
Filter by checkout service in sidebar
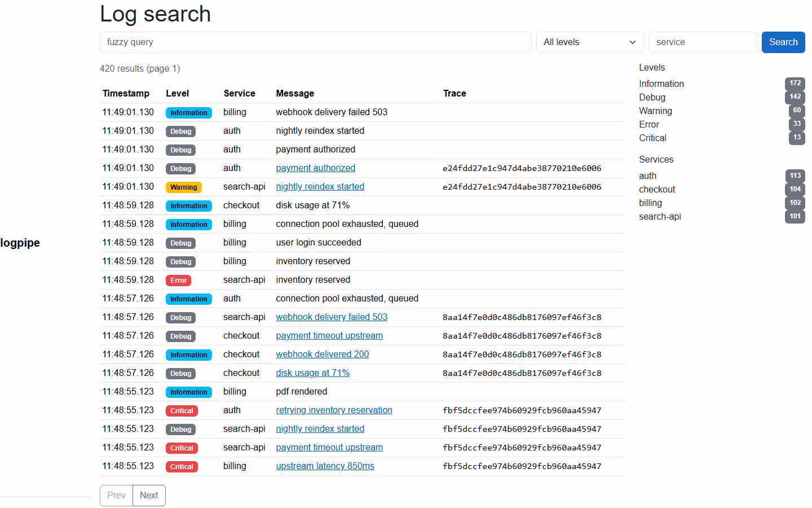pyautogui.click(x=657, y=189)
